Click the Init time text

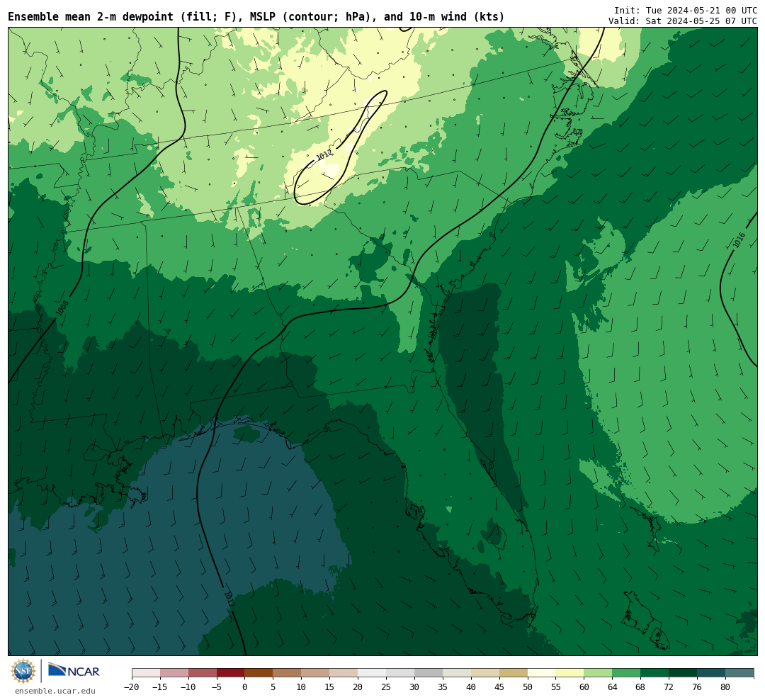pyautogui.click(x=686, y=11)
